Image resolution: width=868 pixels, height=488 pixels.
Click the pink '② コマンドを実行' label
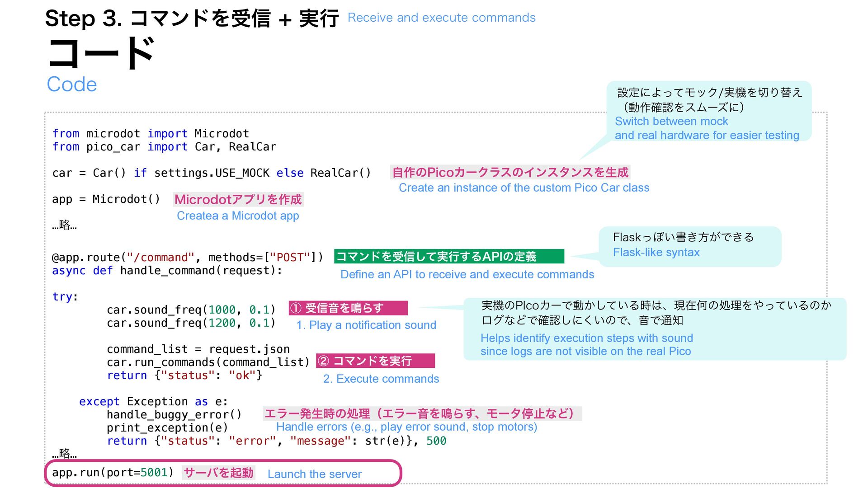375,361
